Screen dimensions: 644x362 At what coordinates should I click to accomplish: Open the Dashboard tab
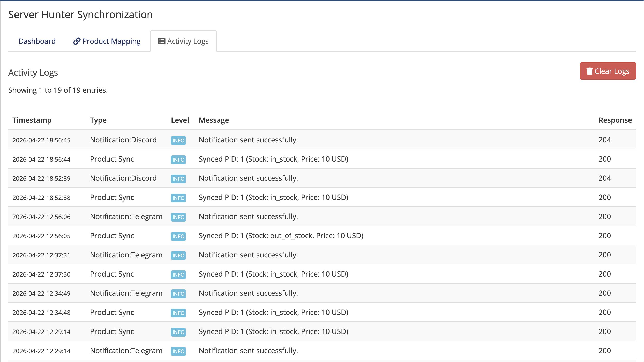point(37,41)
